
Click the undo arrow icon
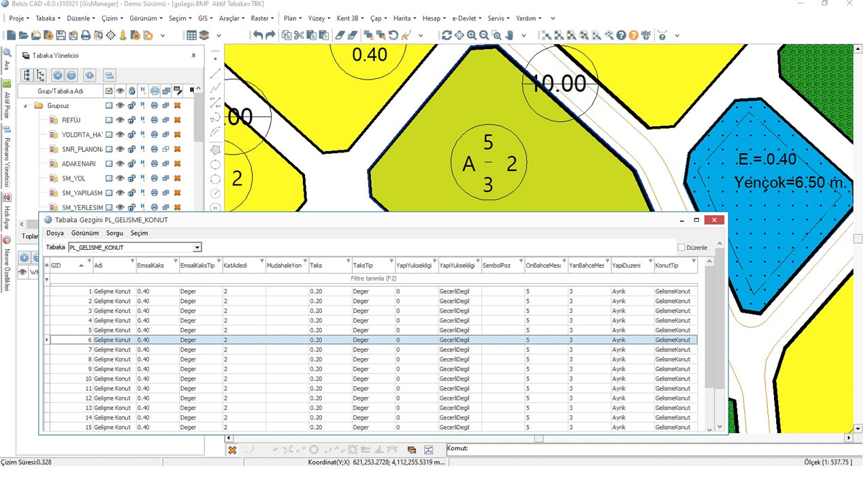coord(257,35)
